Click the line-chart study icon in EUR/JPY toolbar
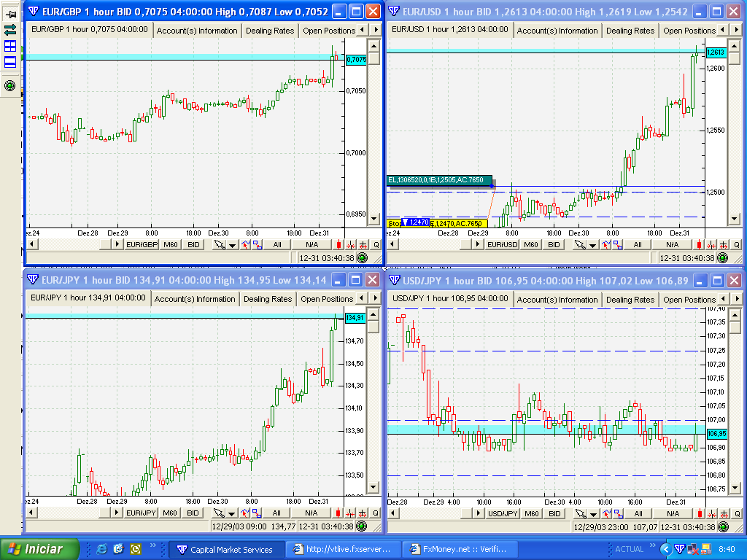Viewport: 747px width, 560px height. pyautogui.click(x=245, y=513)
